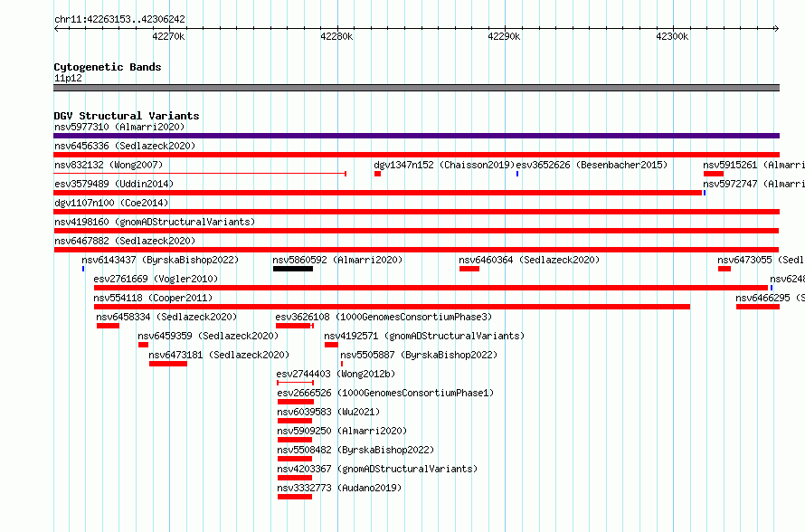Click the red nsv4192571 variant bar

coord(331,345)
